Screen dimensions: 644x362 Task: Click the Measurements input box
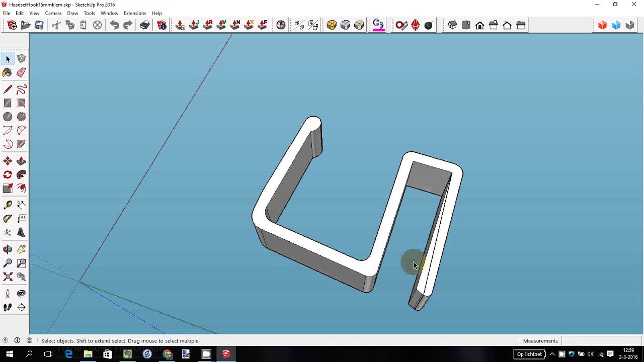[601, 340]
